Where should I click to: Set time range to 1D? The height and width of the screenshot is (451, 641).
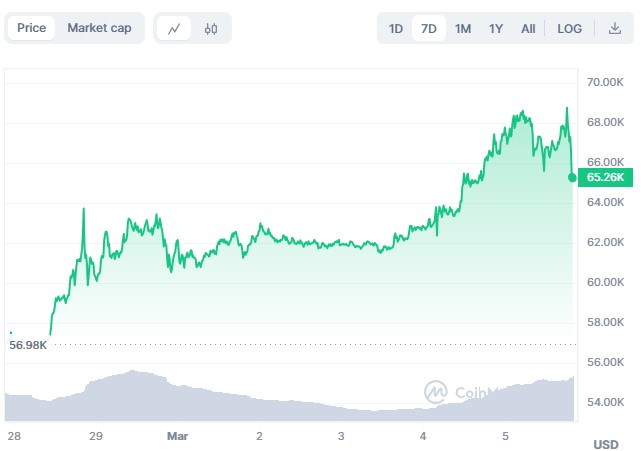(396, 28)
